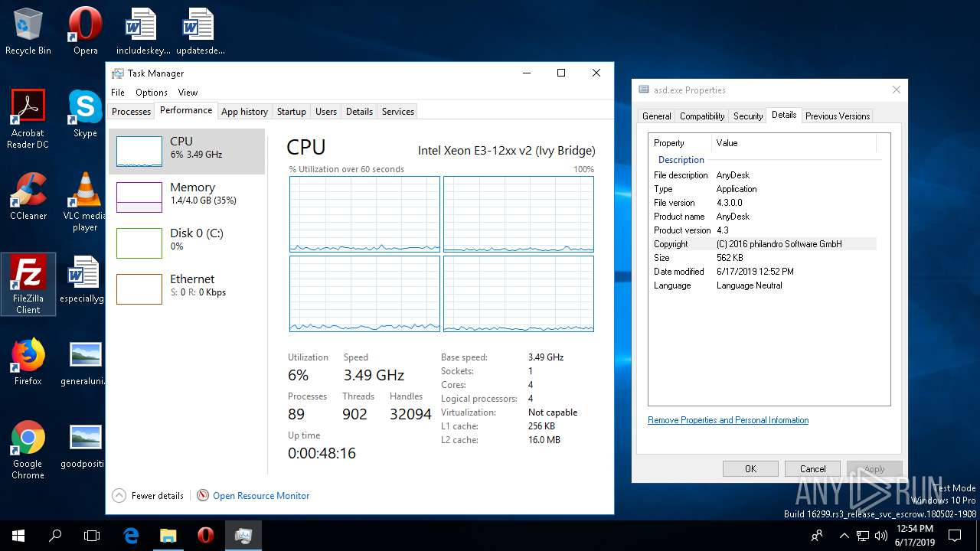The image size is (980, 551).
Task: Select the especiallyg Word document icon
Action: [83, 279]
